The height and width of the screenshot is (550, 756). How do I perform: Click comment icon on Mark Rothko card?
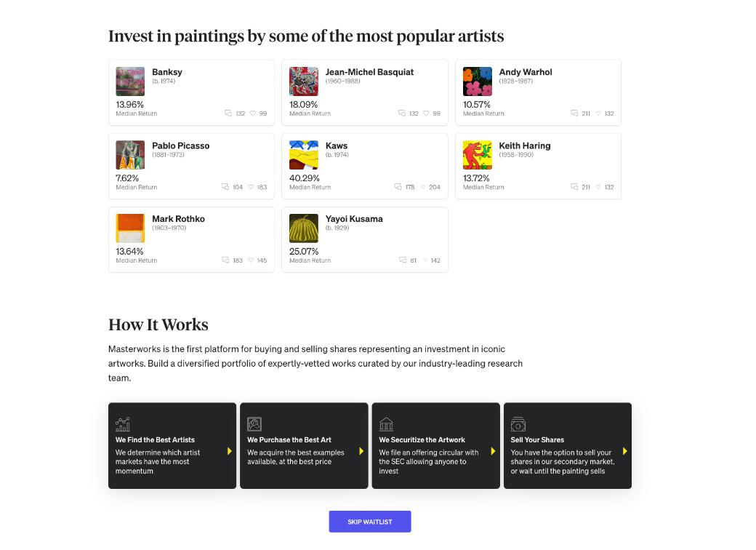point(226,260)
